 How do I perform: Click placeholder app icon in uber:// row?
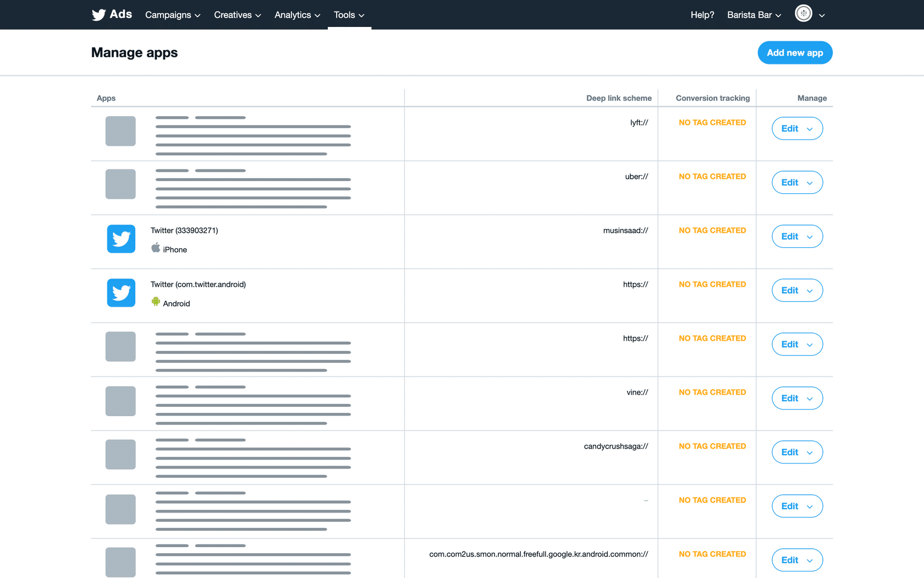120,184
